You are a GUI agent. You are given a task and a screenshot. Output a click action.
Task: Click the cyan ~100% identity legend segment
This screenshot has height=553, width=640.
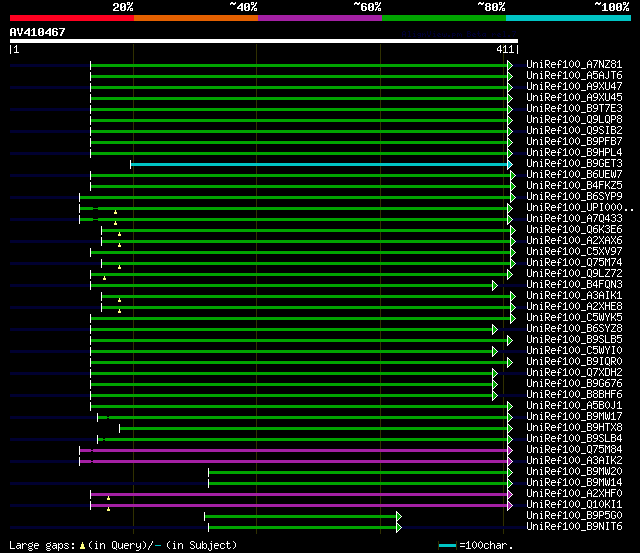pyautogui.click(x=568, y=18)
